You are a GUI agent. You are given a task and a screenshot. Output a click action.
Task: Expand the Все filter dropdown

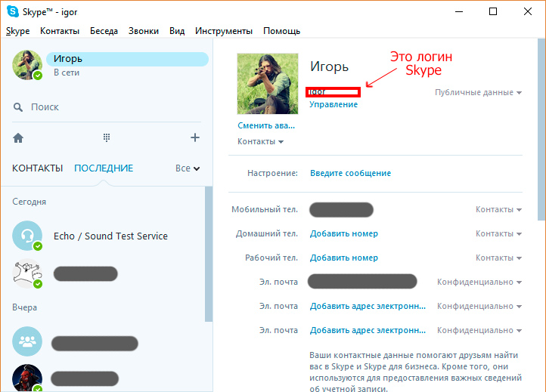coord(188,168)
